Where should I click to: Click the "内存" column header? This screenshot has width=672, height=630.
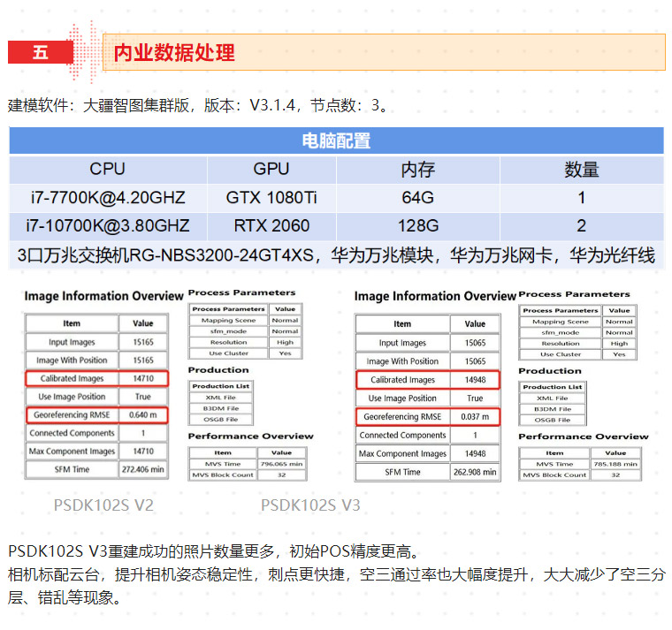tap(417, 170)
